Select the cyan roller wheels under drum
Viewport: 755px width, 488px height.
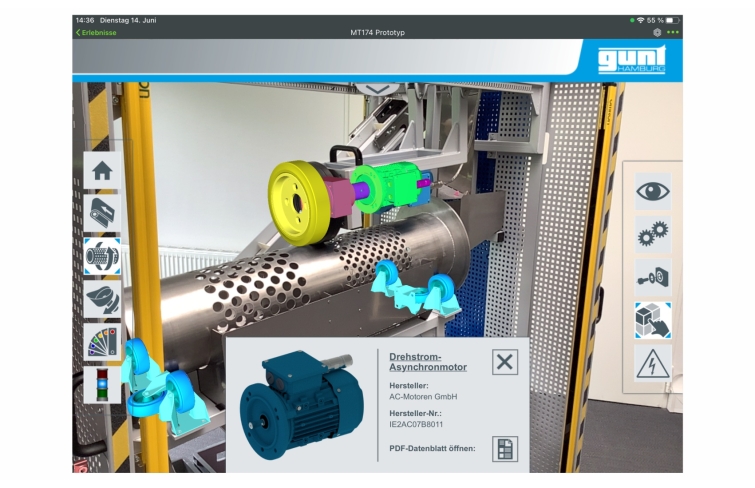pyautogui.click(x=414, y=289)
